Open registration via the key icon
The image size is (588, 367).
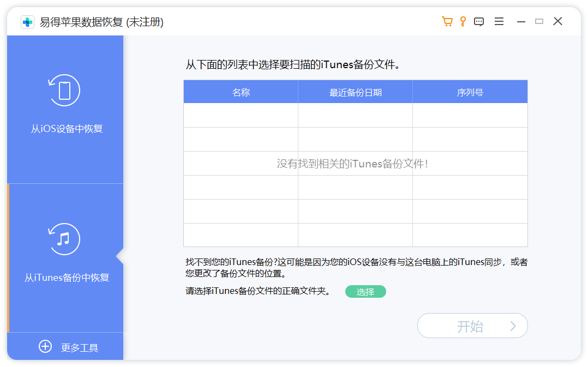click(463, 21)
